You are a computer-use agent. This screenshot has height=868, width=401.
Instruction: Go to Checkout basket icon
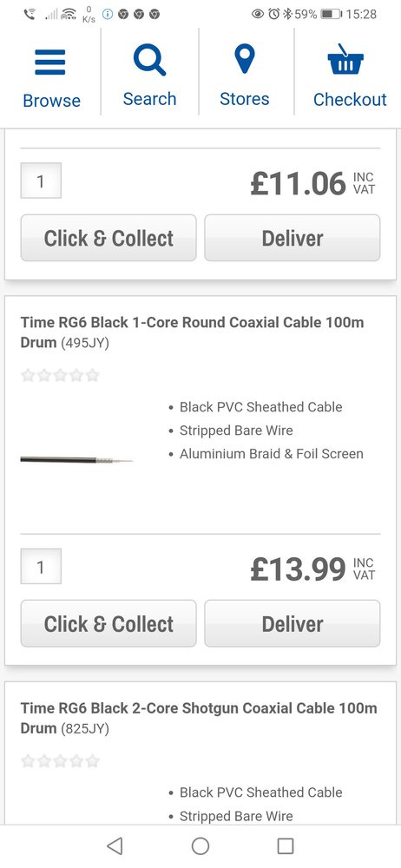[x=345, y=59]
